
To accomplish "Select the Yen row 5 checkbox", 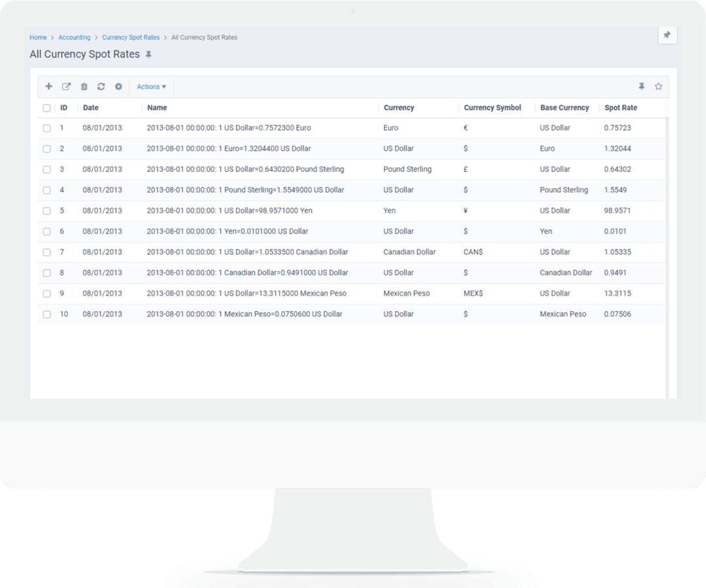I will (47, 211).
